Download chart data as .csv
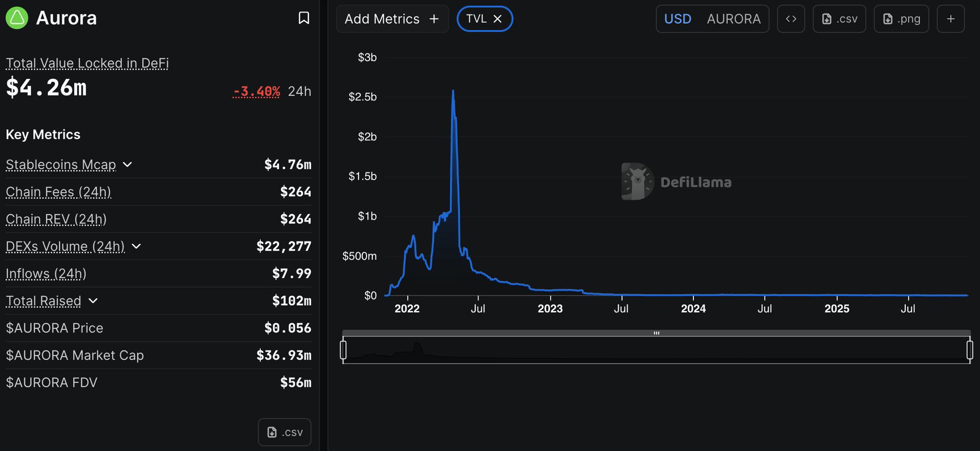Screen dimensions: 980x451 [839, 19]
